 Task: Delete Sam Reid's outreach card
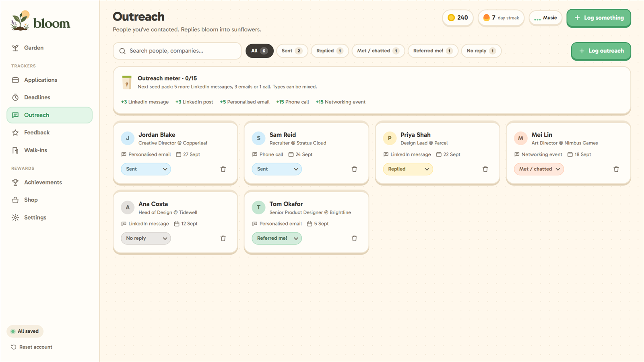pyautogui.click(x=354, y=169)
